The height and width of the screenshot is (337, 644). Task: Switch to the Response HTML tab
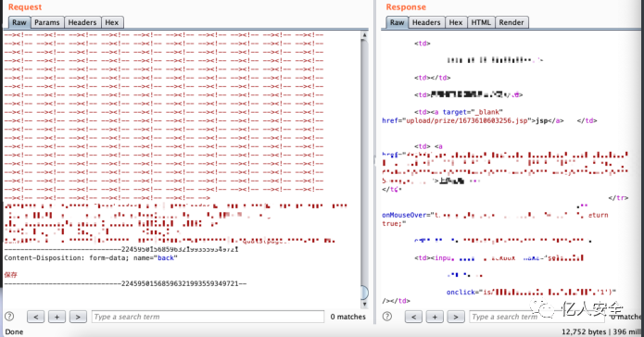(481, 22)
